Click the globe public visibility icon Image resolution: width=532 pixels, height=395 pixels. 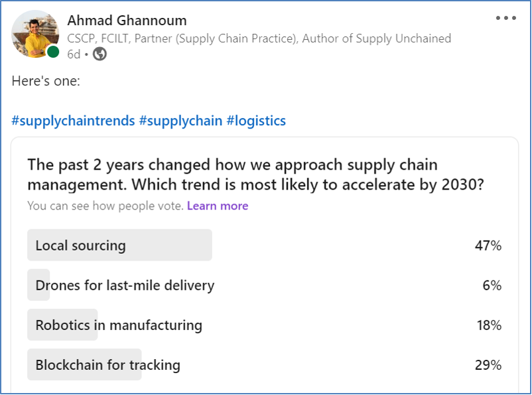[x=100, y=54]
